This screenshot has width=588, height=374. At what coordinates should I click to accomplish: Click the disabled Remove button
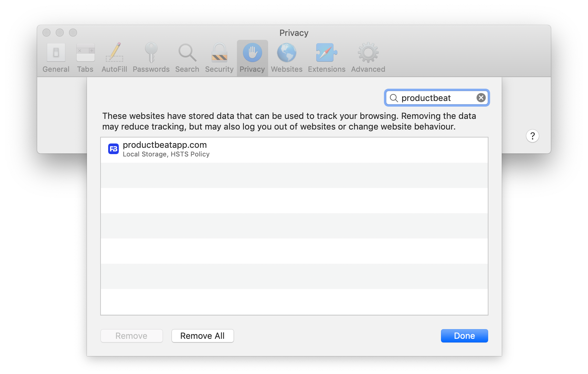click(131, 336)
